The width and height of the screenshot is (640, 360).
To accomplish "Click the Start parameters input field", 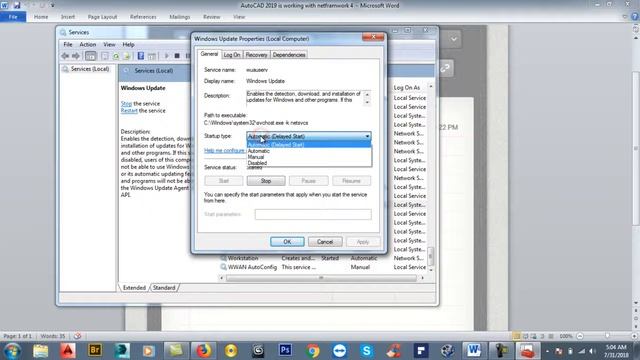I will (313, 214).
